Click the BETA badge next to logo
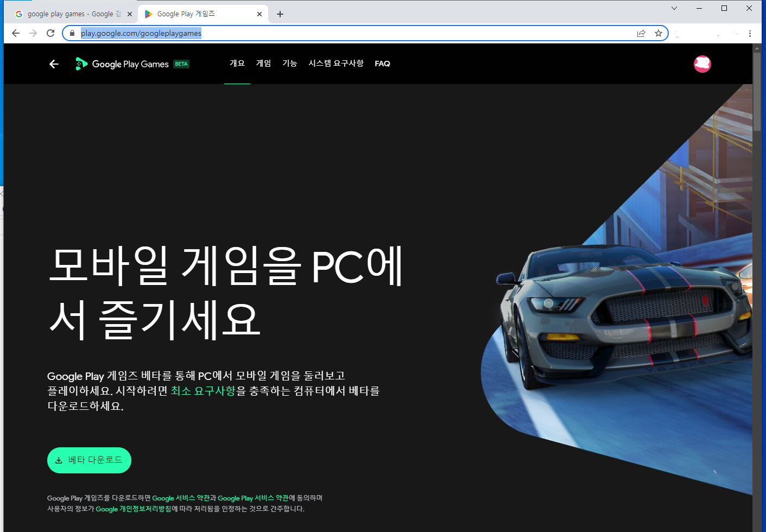 pyautogui.click(x=181, y=64)
